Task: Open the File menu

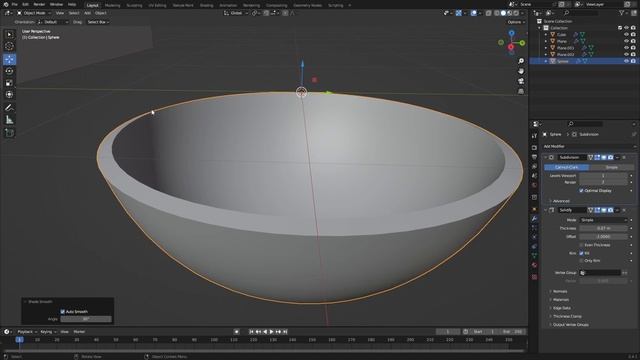Action: point(14,4)
